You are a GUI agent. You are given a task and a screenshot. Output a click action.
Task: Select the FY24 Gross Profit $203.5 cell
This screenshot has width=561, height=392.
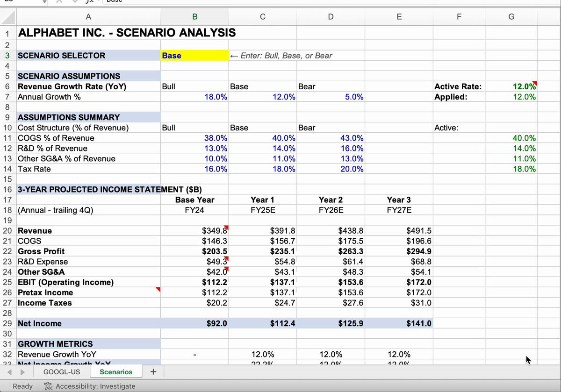[x=194, y=251]
